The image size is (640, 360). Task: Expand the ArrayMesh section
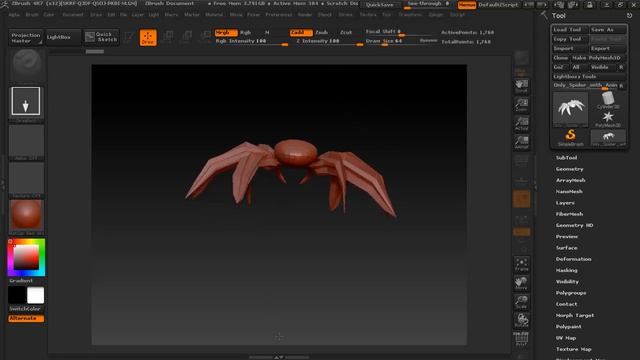(x=570, y=180)
